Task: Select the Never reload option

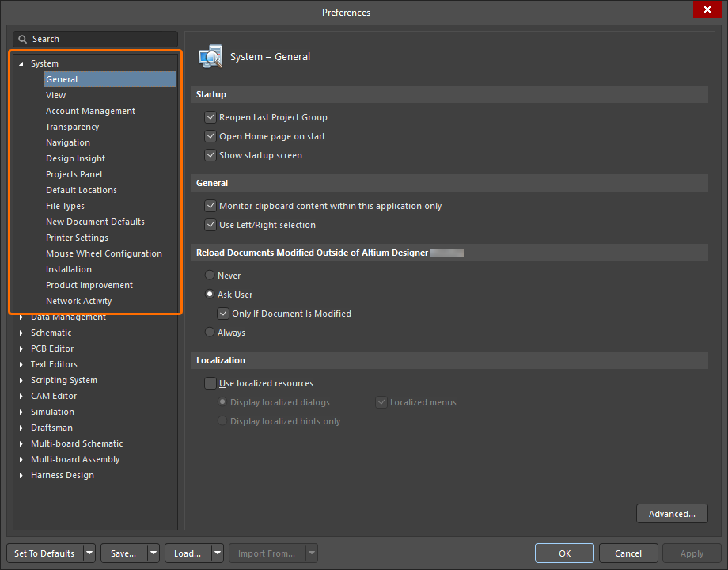Action: click(x=210, y=275)
